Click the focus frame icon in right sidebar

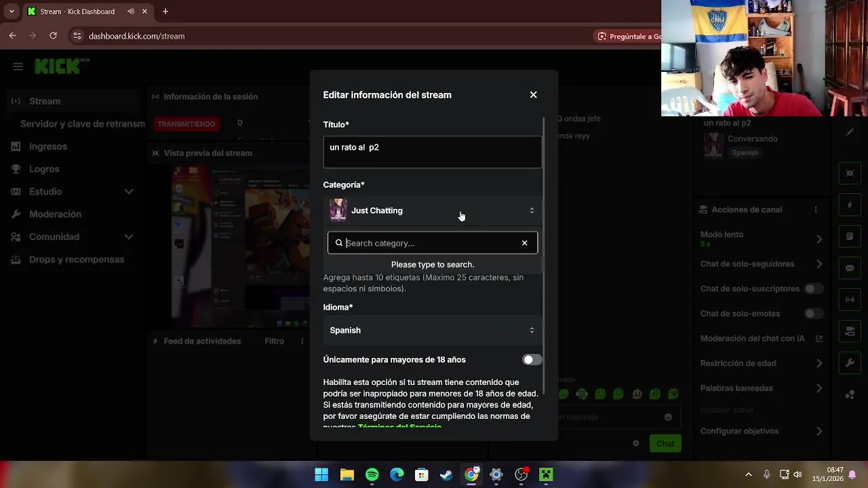(x=850, y=173)
